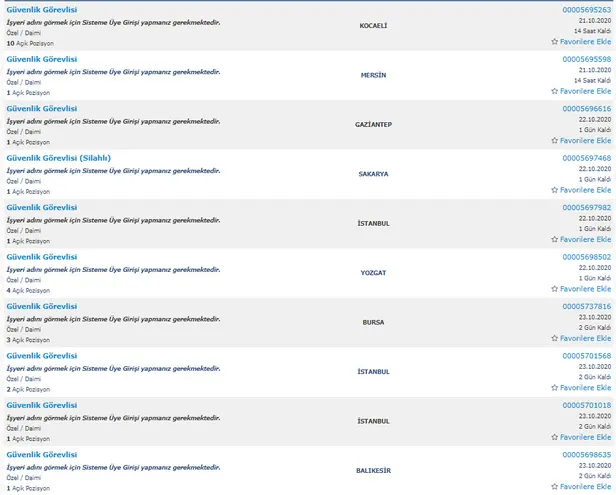The image size is (616, 495).
Task: Star the Mersin security guard job
Action: click(x=555, y=92)
